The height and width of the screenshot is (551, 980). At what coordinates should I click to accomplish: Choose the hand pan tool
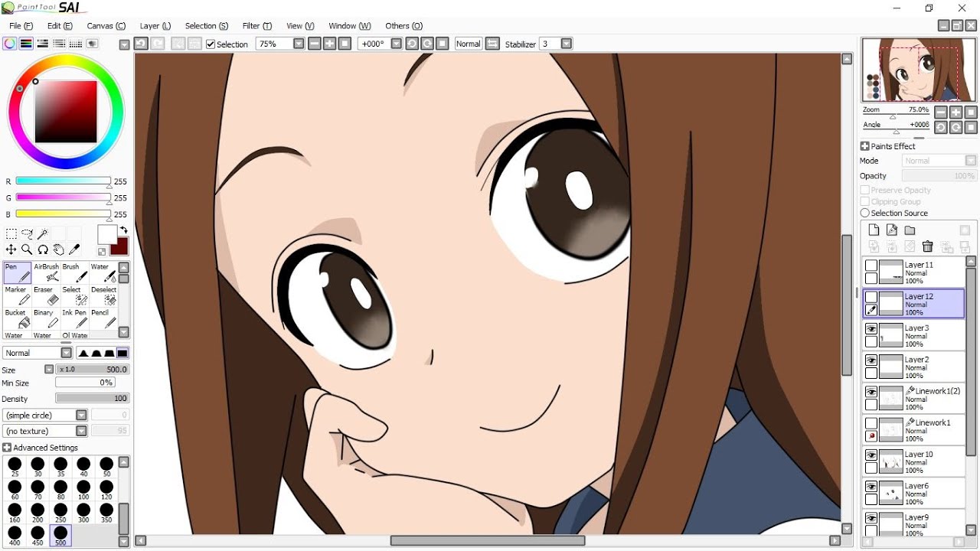(58, 249)
